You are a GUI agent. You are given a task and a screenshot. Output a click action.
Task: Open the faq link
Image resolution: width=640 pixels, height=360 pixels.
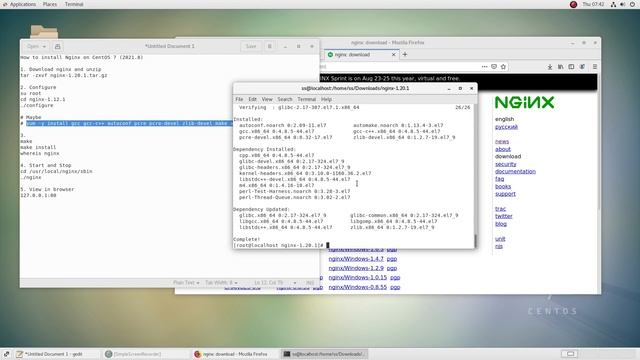coord(499,179)
